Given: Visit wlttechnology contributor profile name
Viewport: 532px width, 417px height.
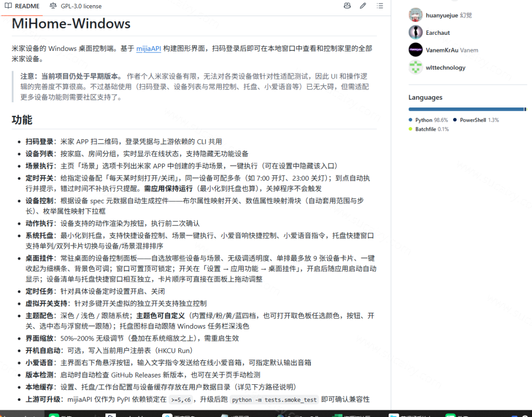Looking at the screenshot, I should coord(445,68).
